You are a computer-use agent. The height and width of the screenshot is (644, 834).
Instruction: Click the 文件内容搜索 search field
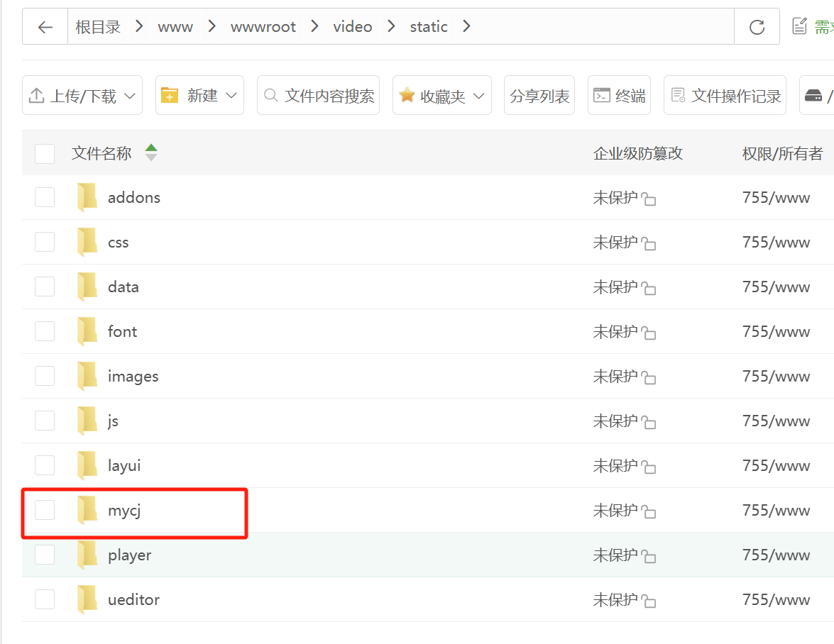tap(319, 96)
